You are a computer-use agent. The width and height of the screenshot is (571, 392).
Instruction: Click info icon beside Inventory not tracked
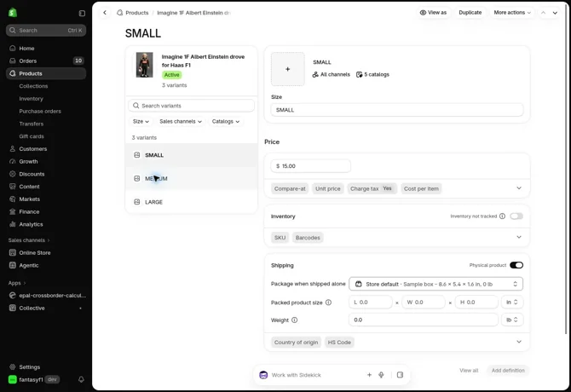(502, 216)
